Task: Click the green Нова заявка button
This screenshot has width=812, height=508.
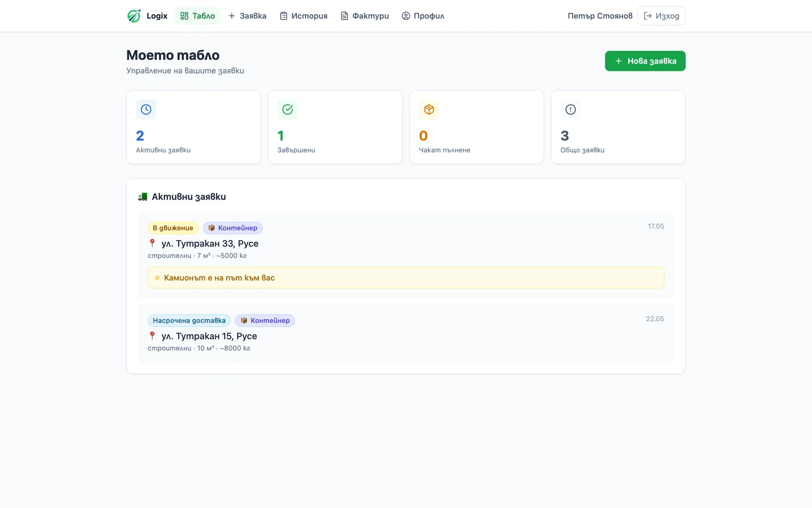Action: pos(645,61)
